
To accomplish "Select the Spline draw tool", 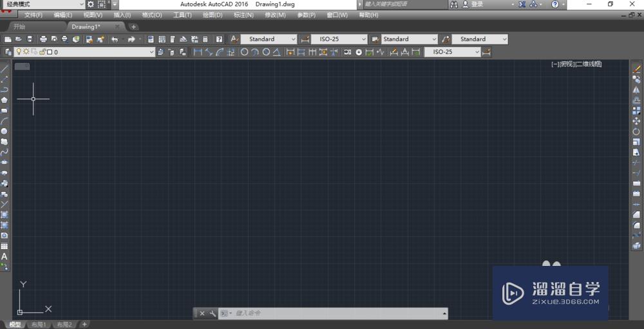I will coord(5,152).
